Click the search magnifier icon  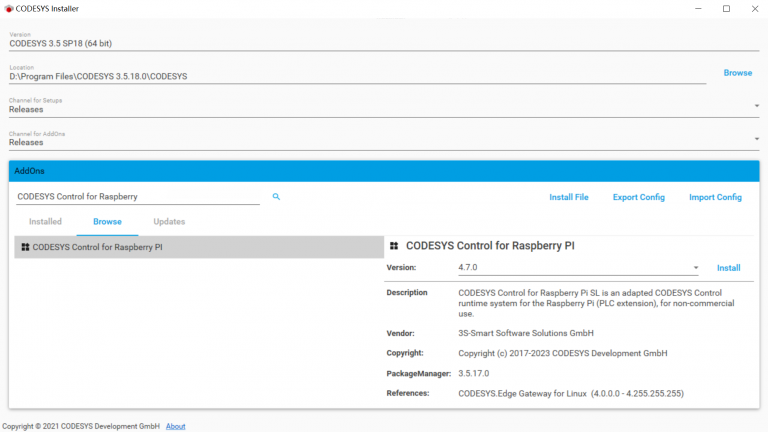pyautogui.click(x=276, y=197)
